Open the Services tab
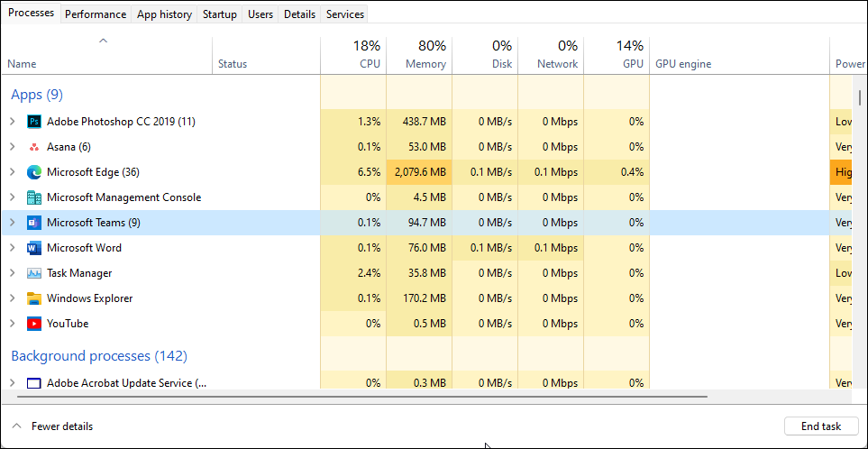868x449 pixels. (x=345, y=14)
